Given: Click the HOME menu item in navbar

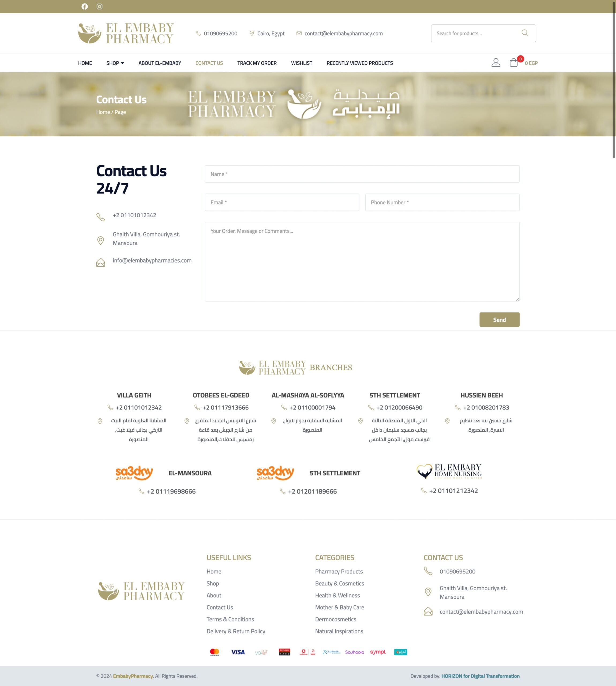Looking at the screenshot, I should (x=85, y=62).
